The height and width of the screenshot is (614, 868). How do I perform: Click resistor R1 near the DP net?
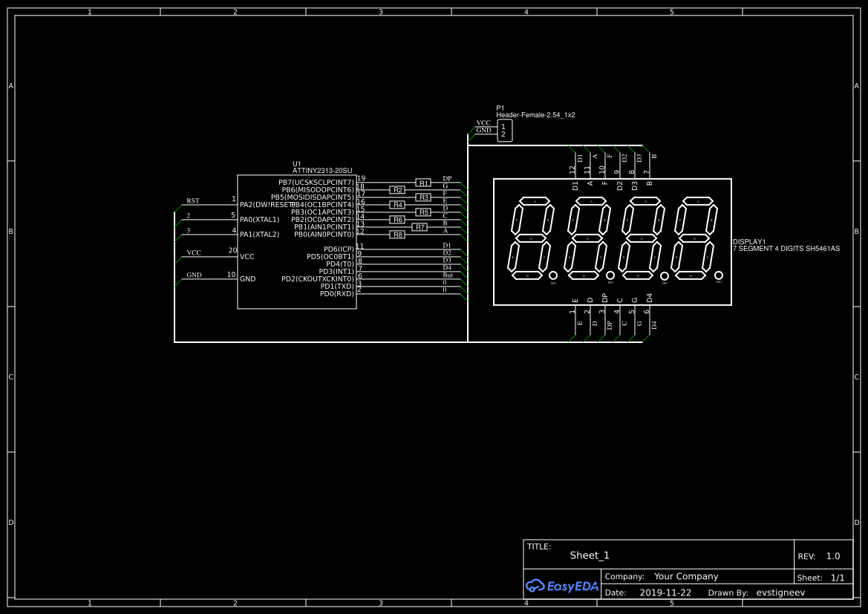point(423,183)
